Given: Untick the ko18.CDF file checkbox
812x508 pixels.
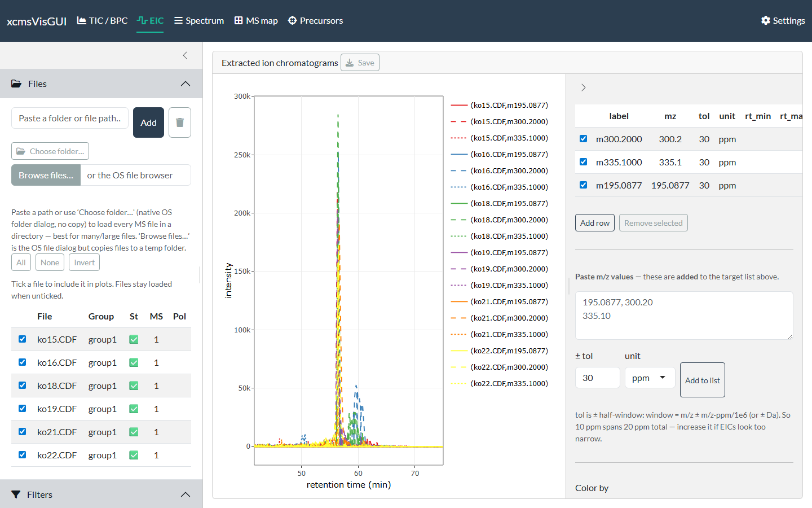Looking at the screenshot, I should tap(23, 385).
